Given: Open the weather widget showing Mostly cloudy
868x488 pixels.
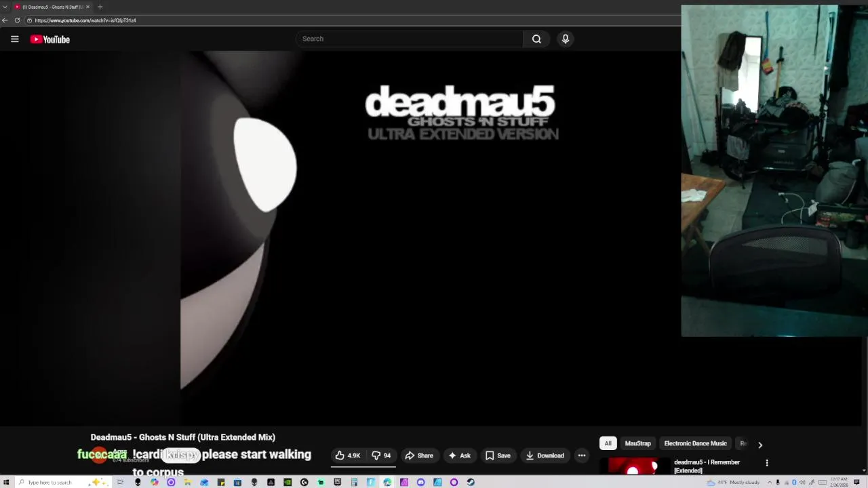Looking at the screenshot, I should [733, 483].
